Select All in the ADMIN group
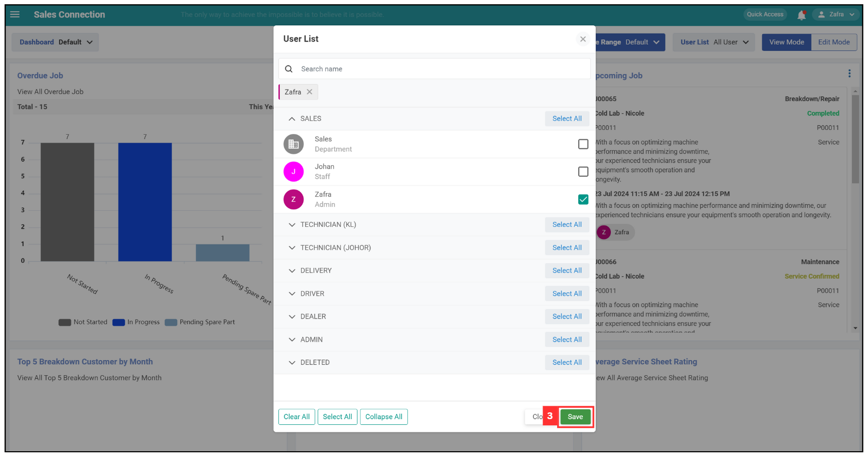 (x=567, y=339)
